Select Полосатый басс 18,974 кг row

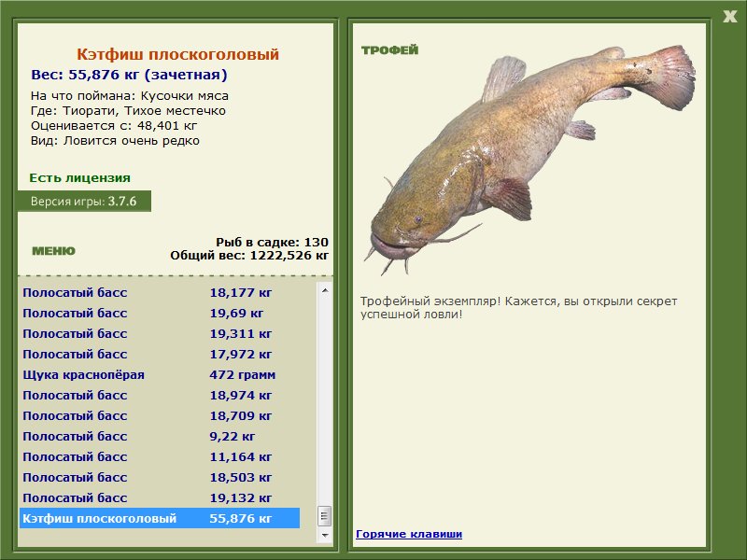pos(160,395)
